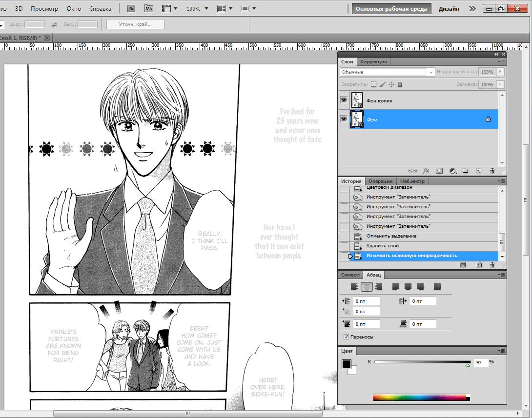Click the K grayscale slider
Image resolution: width=532 pixels, height=418 pixels.
[422, 362]
